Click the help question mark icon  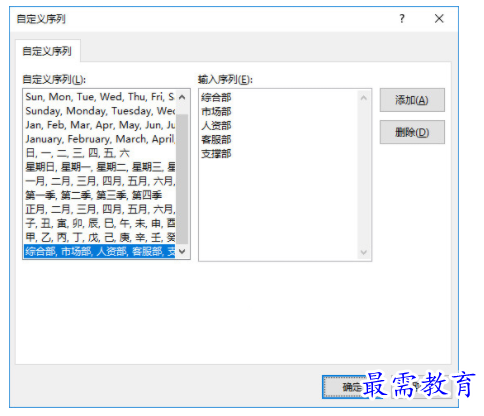point(402,19)
